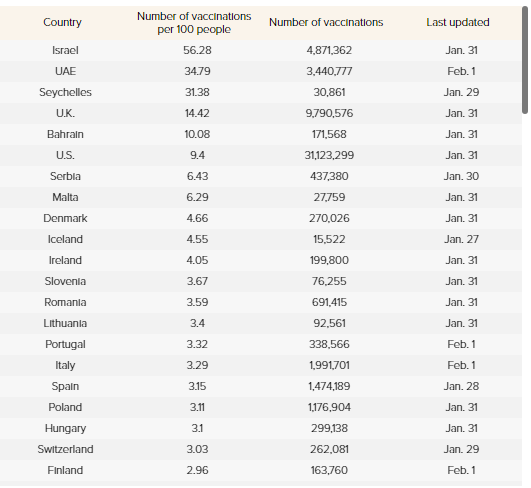Click Iceland's Jan. 27 update date
This screenshot has height=488, width=531.
(x=461, y=239)
